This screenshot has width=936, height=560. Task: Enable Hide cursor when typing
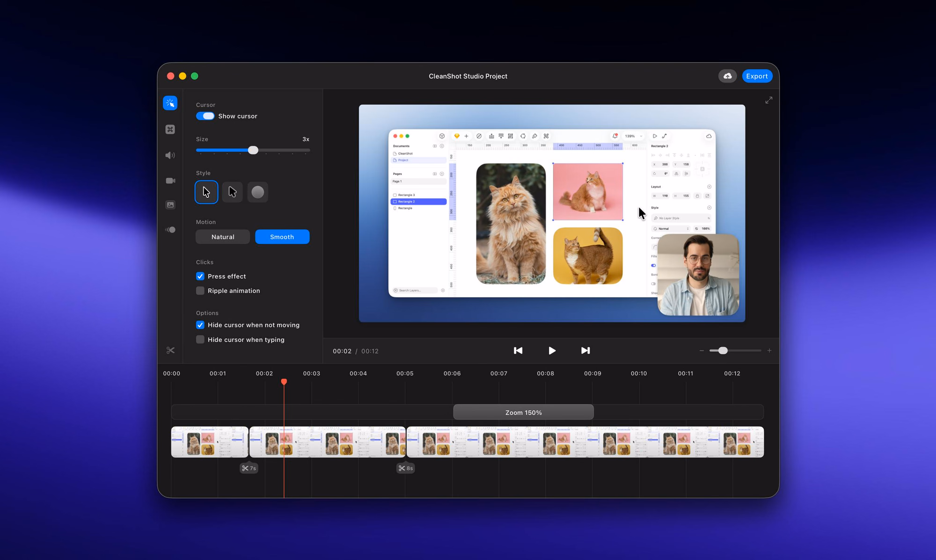click(200, 340)
